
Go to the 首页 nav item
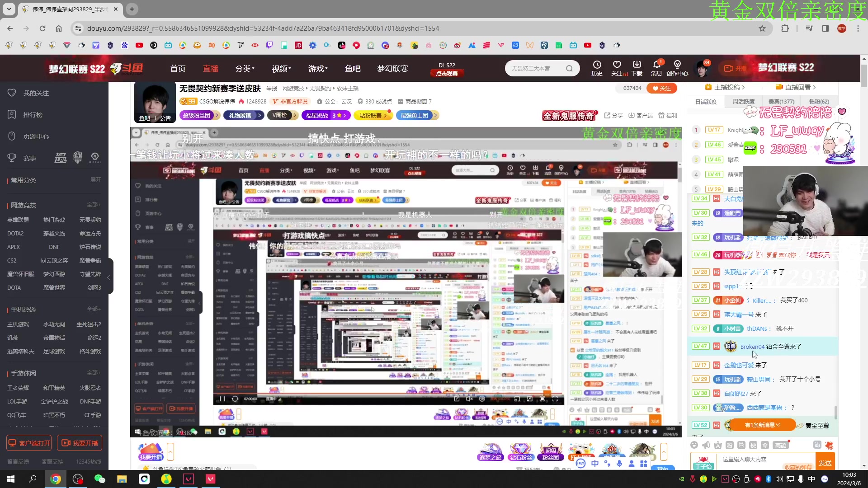(178, 69)
